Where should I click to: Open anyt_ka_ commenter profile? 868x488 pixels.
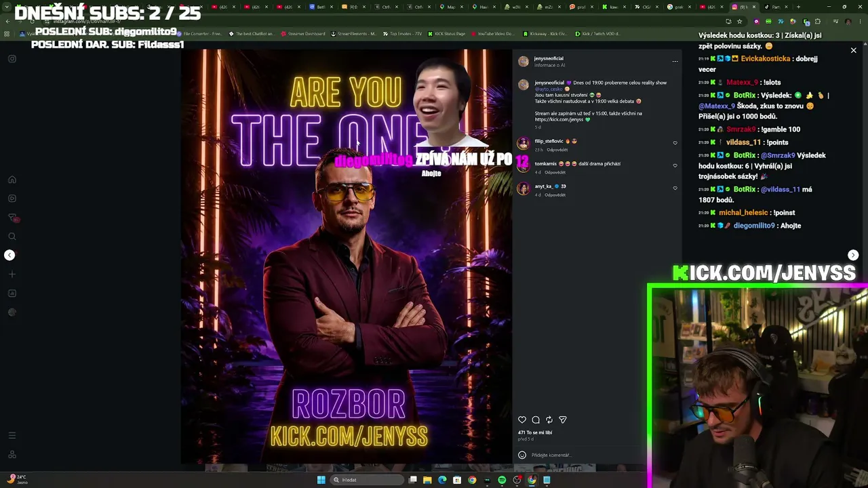[544, 186]
